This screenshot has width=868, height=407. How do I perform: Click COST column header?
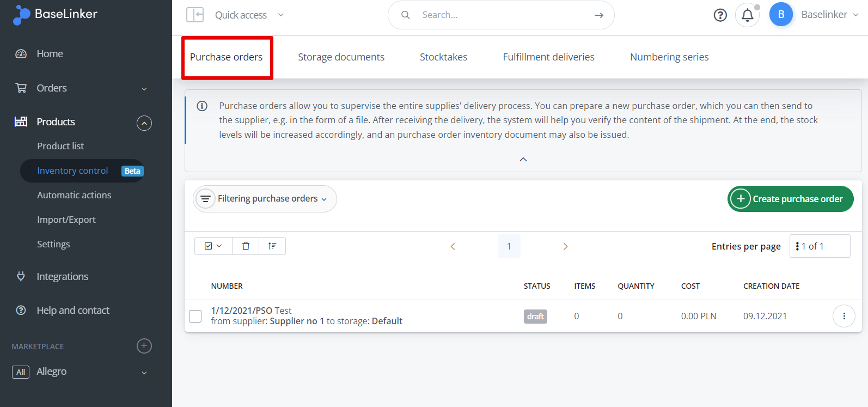click(x=690, y=286)
